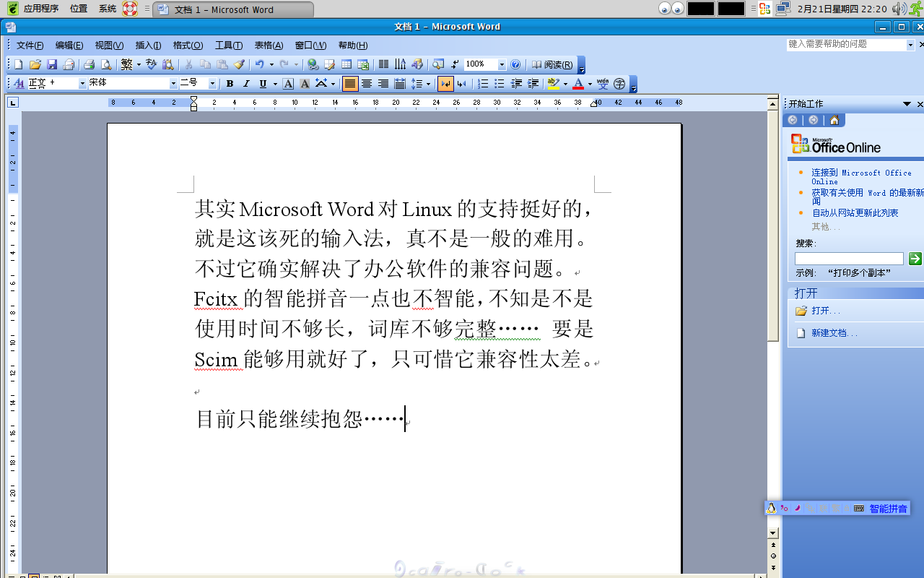This screenshot has width=924, height=578.
Task: Apply red font color A swatch
Action: click(x=578, y=84)
